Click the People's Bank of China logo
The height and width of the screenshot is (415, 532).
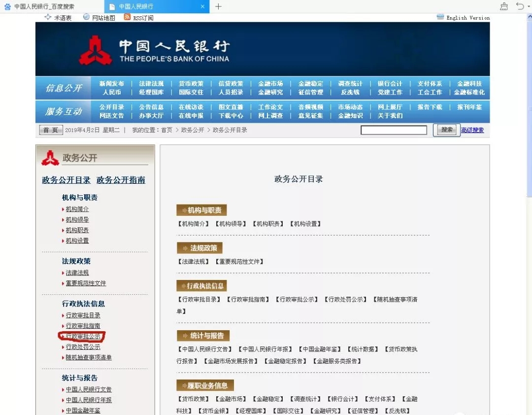pos(96,50)
